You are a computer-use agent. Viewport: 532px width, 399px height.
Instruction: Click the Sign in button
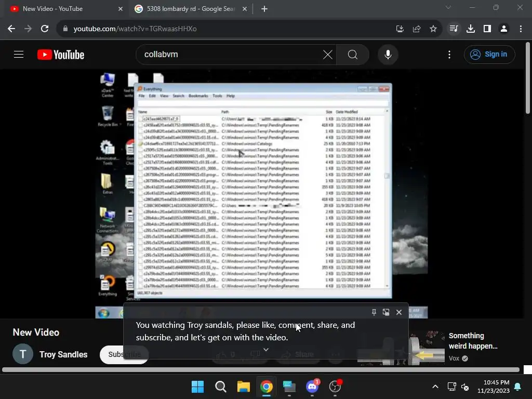click(x=489, y=54)
